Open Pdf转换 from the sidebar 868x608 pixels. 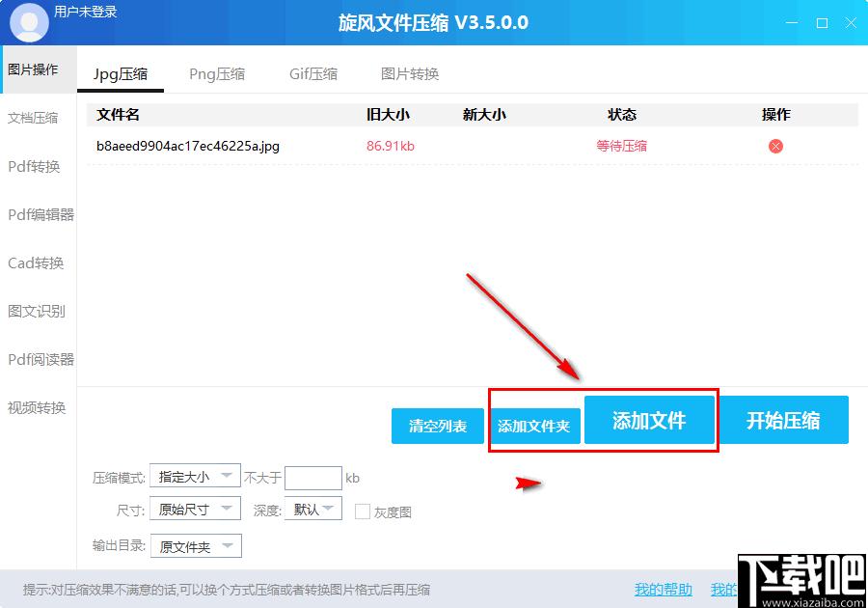(34, 166)
